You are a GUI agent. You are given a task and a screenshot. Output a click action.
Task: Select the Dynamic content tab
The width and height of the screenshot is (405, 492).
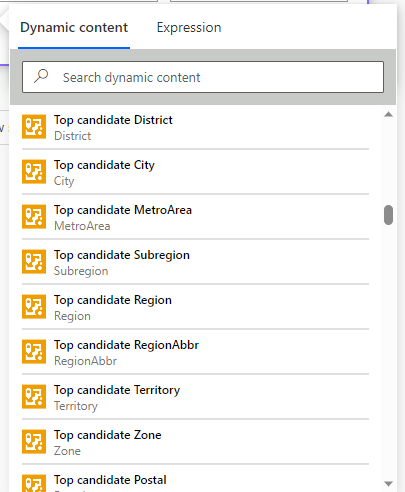pyautogui.click(x=74, y=27)
